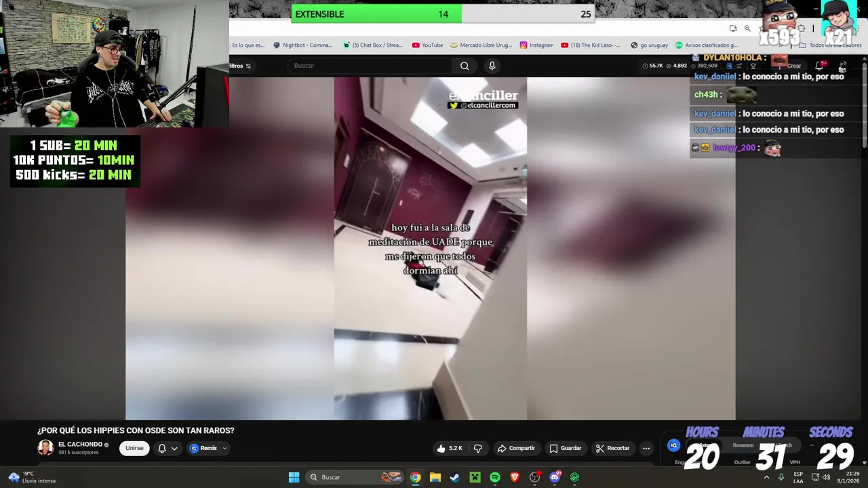
Task: Click the YouTube search magnifier button
Action: tap(465, 66)
